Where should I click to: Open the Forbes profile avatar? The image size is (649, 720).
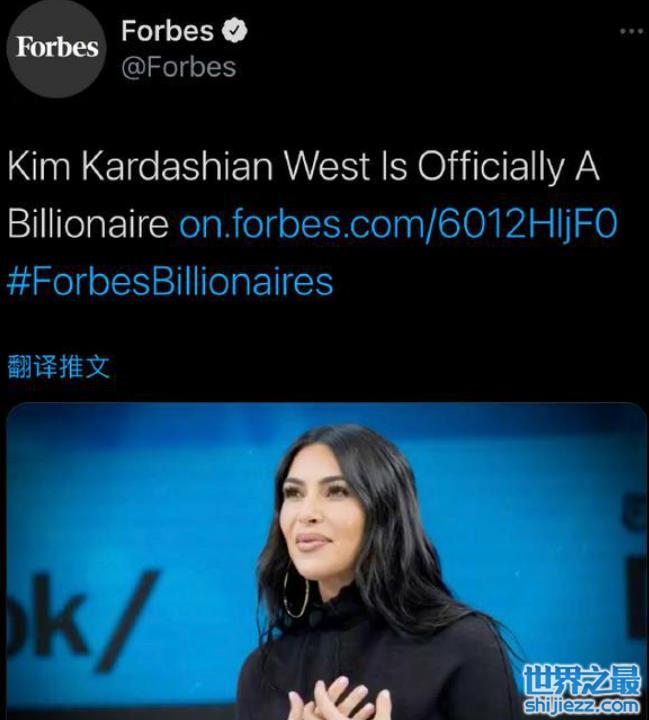56,48
